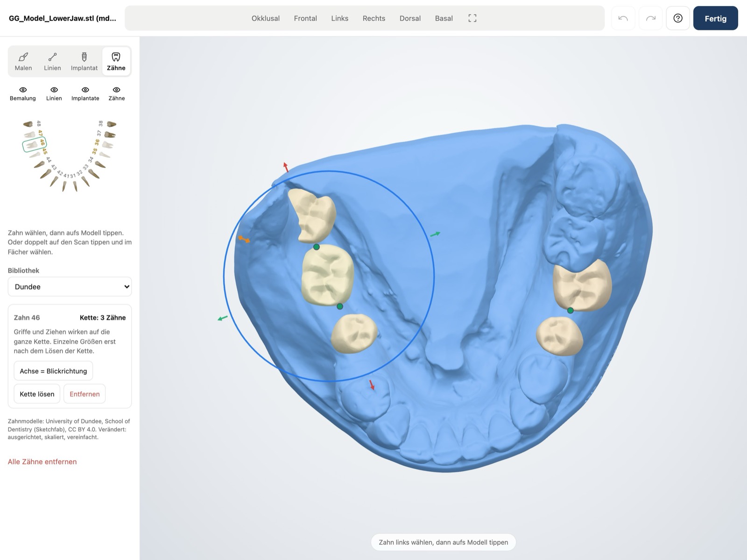Toggle fullscreen view icon
Screen dimensions: 747x560
click(x=472, y=18)
